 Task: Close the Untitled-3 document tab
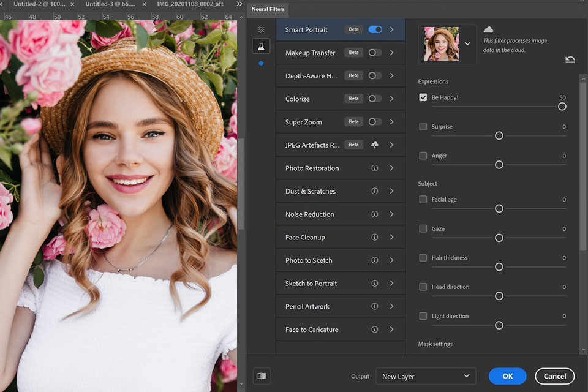pyautogui.click(x=145, y=4)
